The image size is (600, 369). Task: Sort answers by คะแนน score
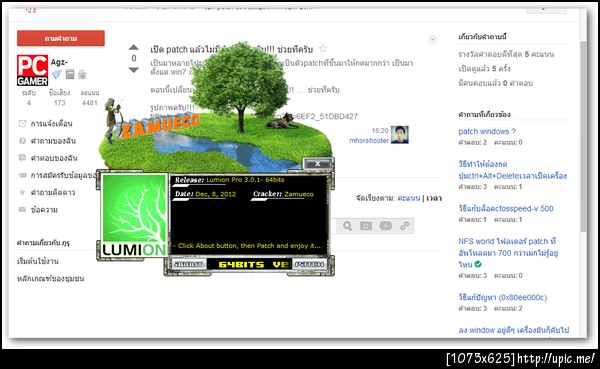(x=408, y=198)
